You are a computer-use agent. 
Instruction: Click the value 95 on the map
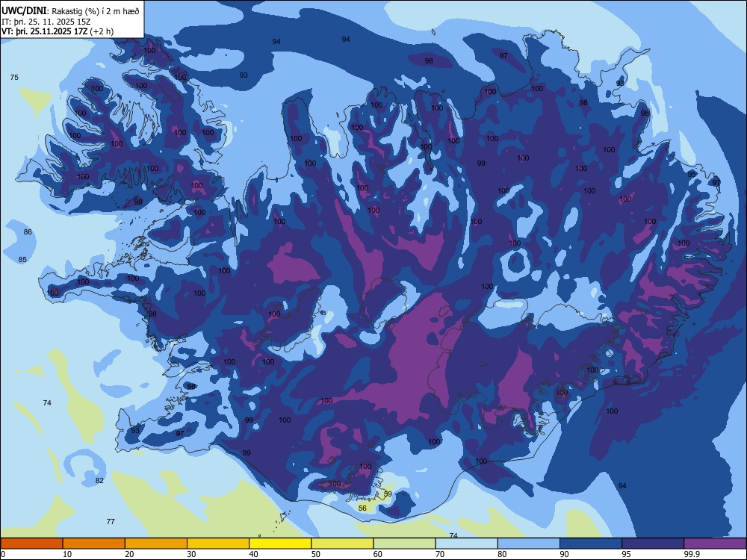point(692,174)
